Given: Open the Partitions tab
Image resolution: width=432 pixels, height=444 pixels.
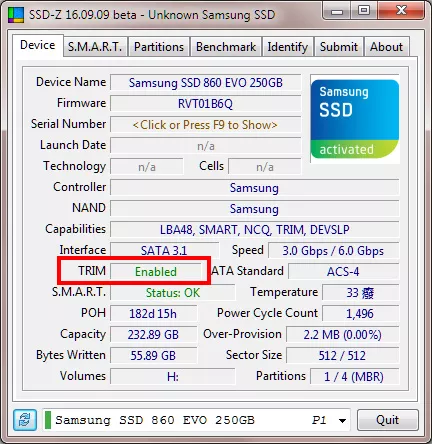Looking at the screenshot, I should click(x=159, y=47).
